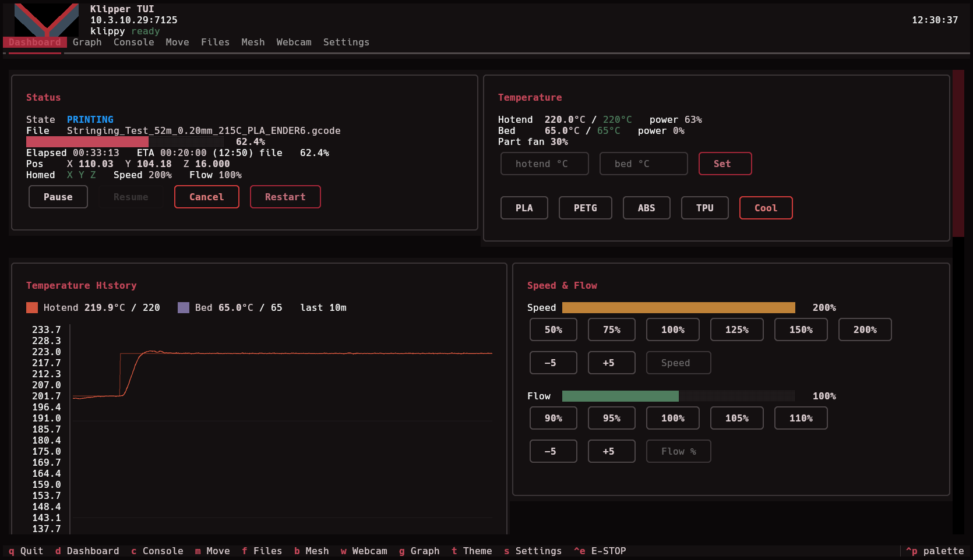This screenshot has height=560, width=973.
Task: Click t Theme footer shortcut
Action: pyautogui.click(x=472, y=551)
